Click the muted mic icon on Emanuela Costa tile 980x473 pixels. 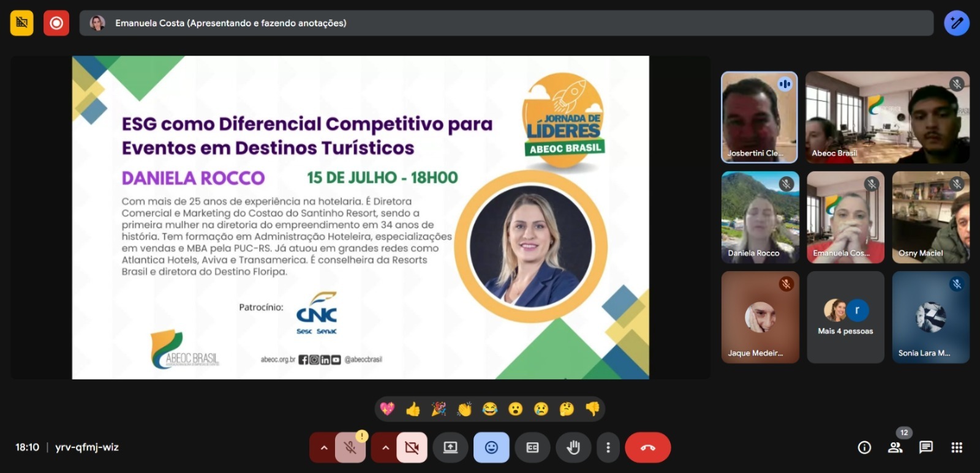tap(872, 184)
